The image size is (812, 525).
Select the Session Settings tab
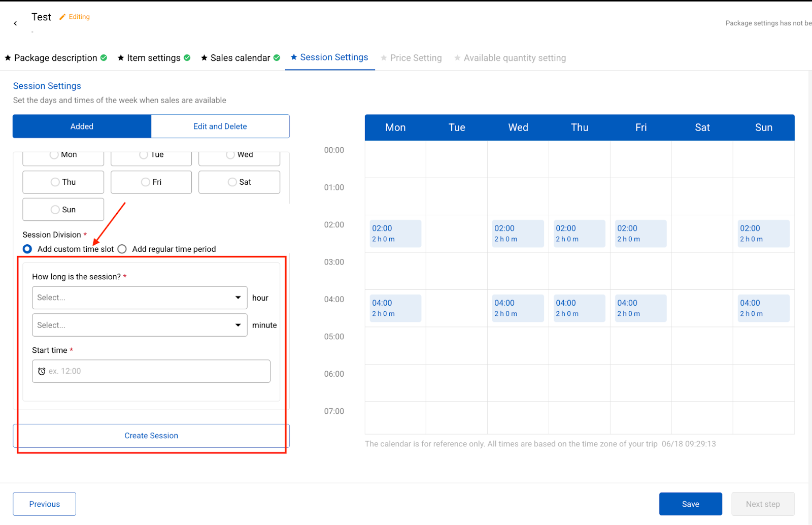(330, 57)
